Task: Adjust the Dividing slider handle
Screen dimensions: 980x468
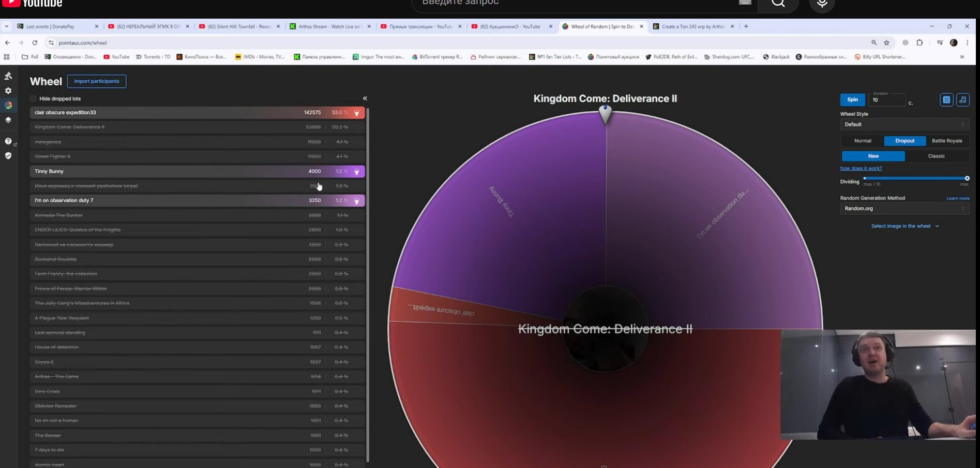Action: (x=967, y=178)
